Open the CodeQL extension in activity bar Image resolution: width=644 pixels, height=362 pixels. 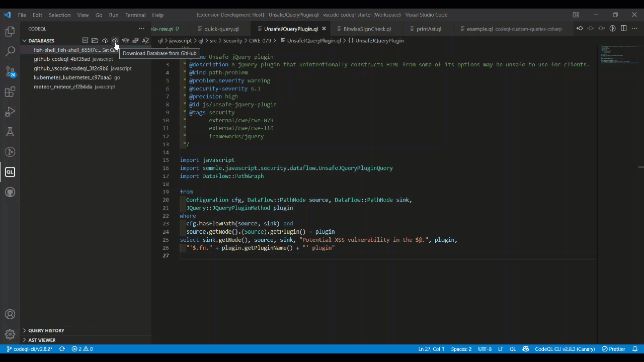tap(10, 172)
